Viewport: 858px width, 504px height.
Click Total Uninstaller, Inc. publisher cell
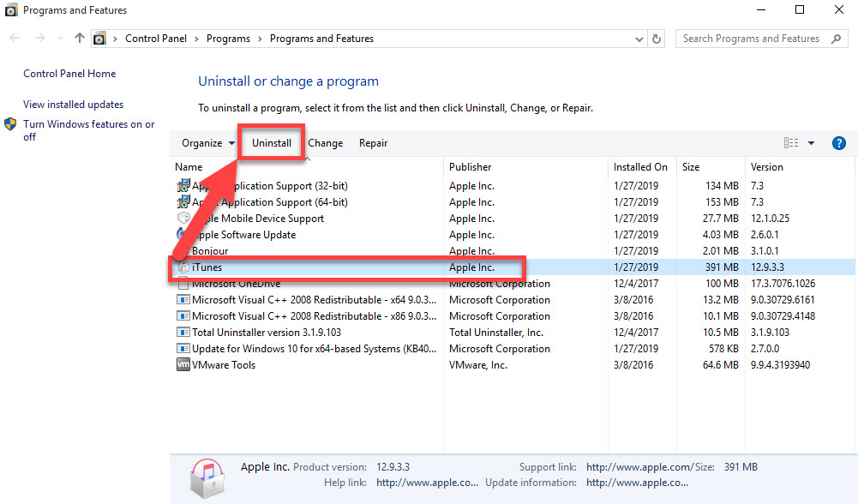495,333
